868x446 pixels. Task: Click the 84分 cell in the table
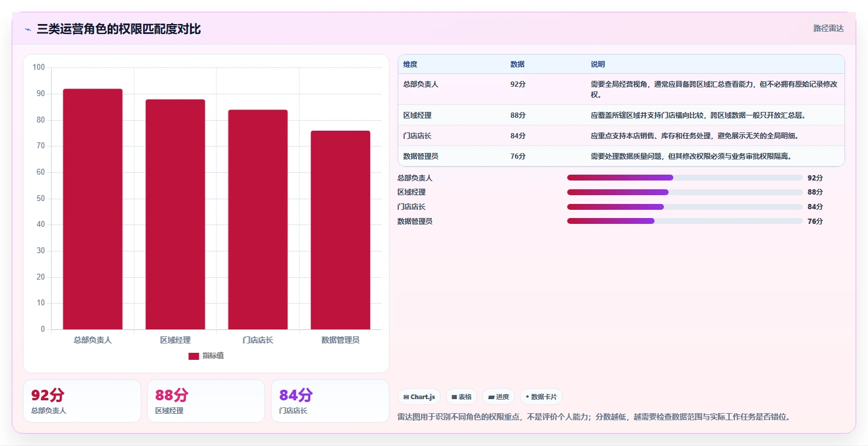pyautogui.click(x=518, y=136)
